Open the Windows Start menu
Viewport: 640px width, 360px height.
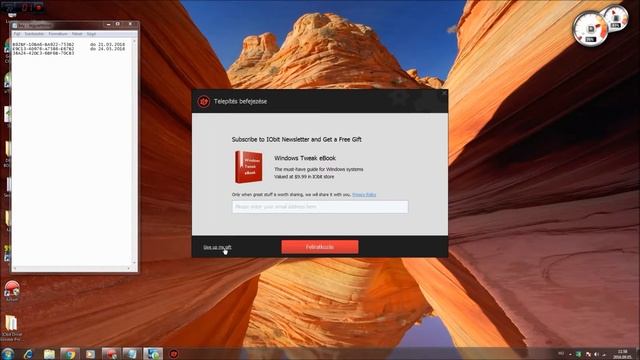pyautogui.click(x=7, y=353)
